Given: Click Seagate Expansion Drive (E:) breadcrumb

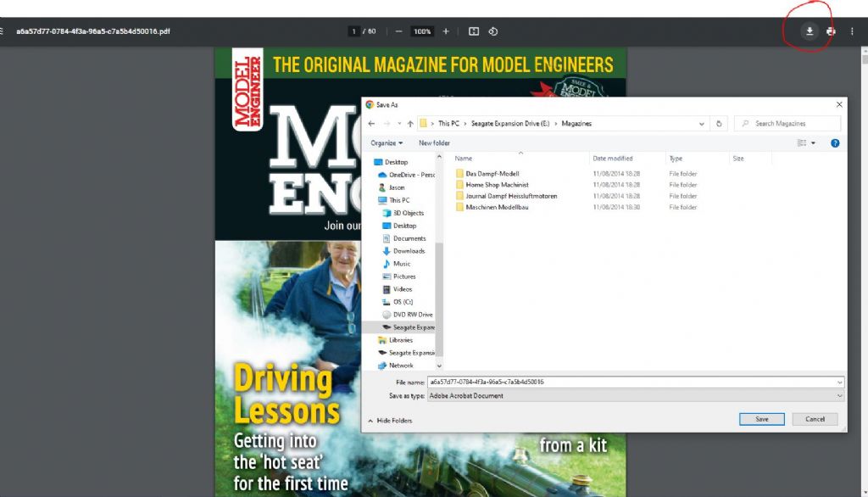Looking at the screenshot, I should pos(510,124).
